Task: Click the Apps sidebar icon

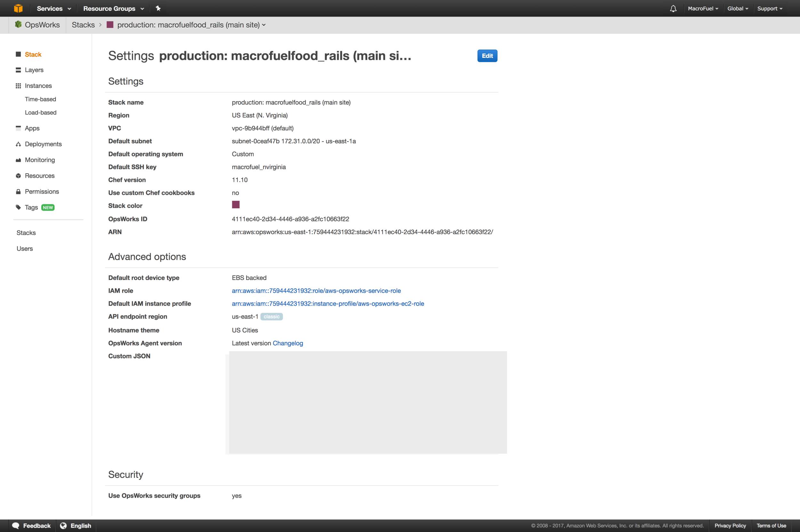Action: pyautogui.click(x=18, y=128)
